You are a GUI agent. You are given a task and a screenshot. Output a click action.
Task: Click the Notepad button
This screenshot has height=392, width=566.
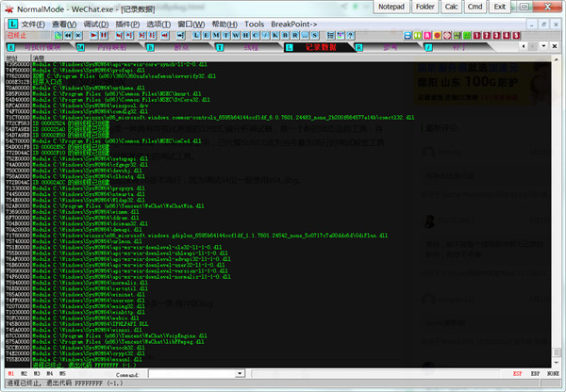[391, 7]
